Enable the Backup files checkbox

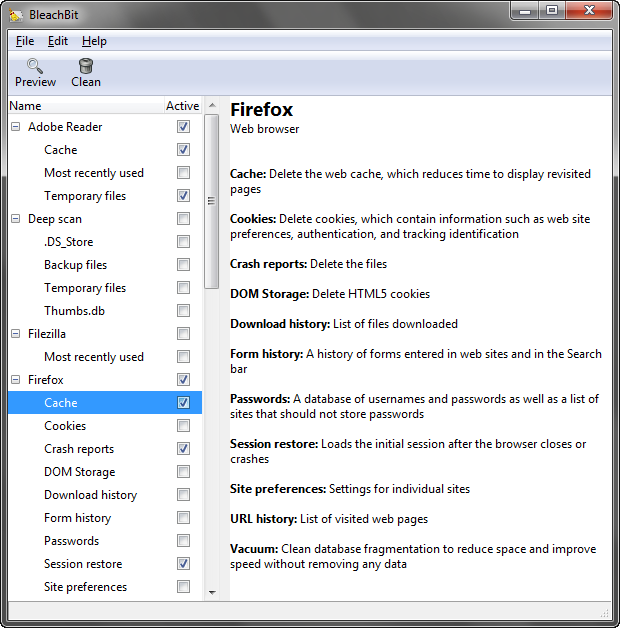(x=183, y=265)
